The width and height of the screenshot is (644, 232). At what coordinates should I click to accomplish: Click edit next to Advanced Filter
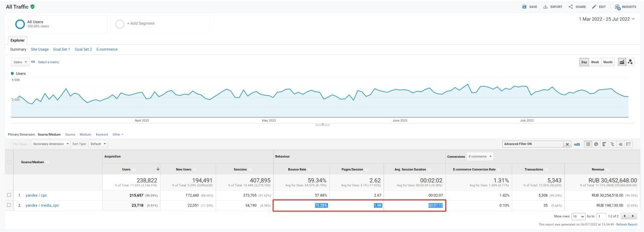pos(577,144)
